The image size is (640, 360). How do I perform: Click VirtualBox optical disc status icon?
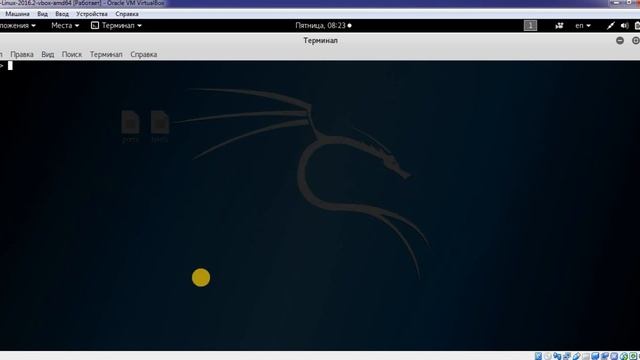548,356
